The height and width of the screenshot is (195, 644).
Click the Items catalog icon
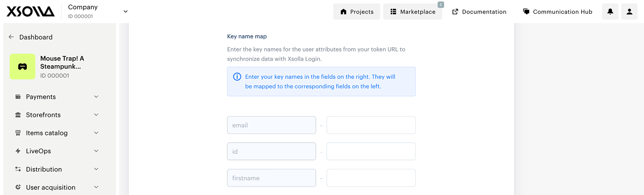point(18,133)
